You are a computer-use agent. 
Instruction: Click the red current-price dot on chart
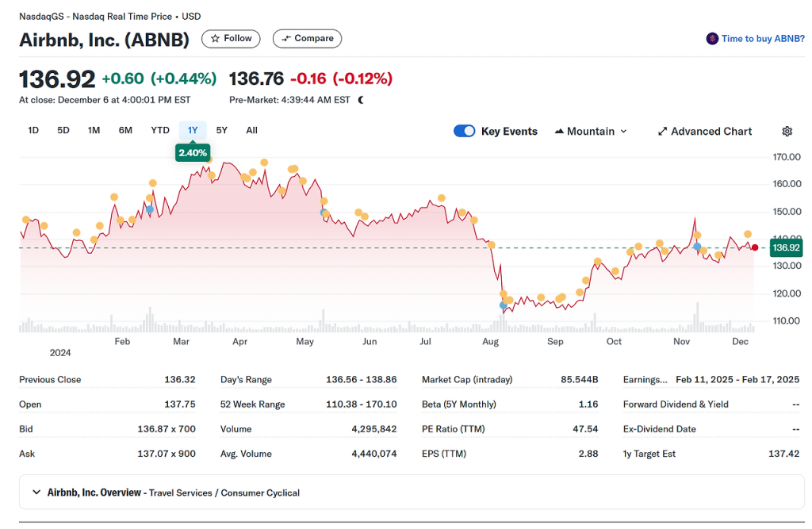tap(755, 247)
